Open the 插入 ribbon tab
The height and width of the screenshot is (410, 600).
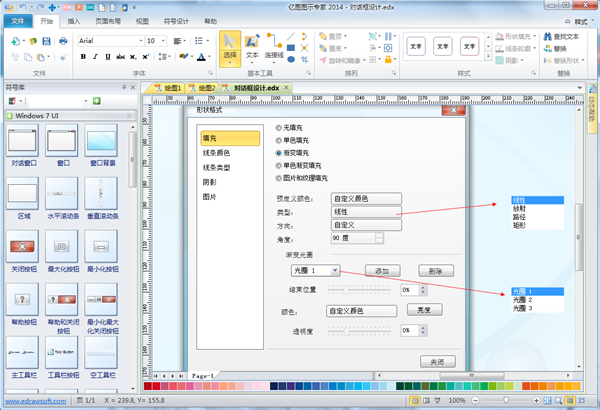coord(76,20)
